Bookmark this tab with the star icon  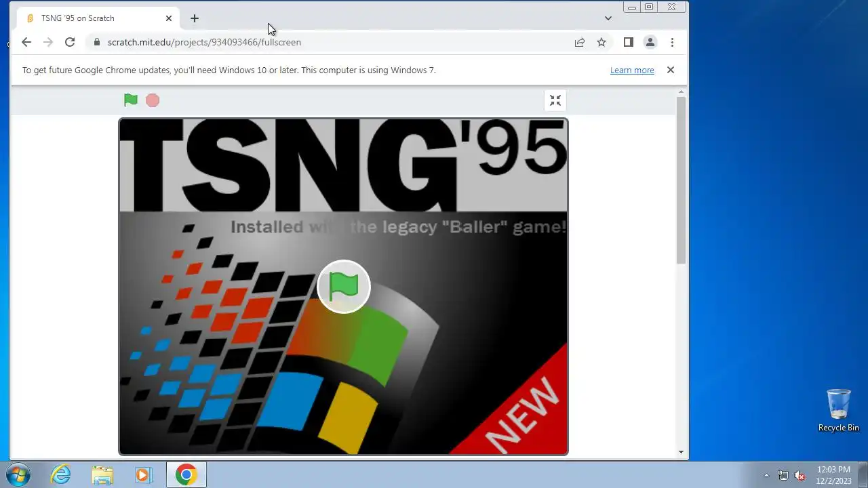601,42
